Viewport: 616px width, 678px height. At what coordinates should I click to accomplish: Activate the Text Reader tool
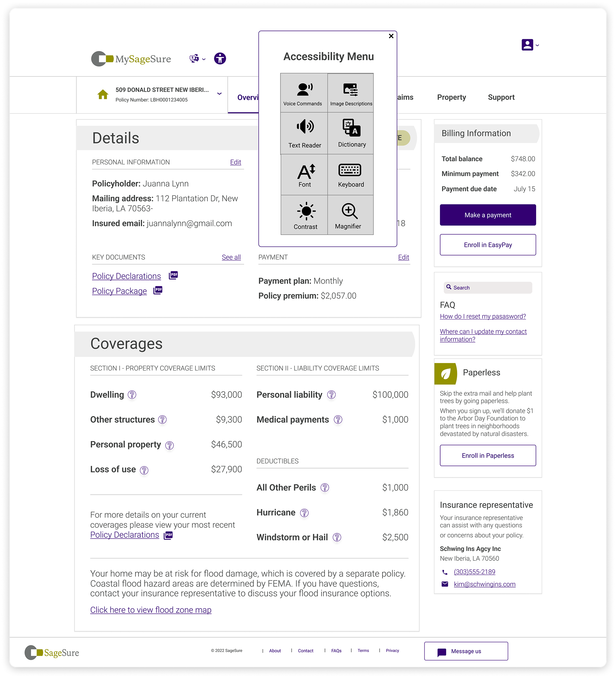pos(304,134)
